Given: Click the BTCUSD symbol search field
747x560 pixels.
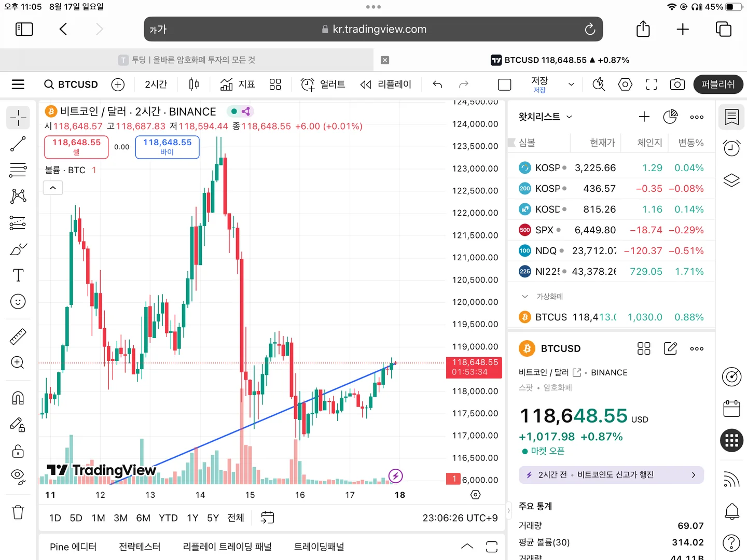Looking at the screenshot, I should click(72, 85).
